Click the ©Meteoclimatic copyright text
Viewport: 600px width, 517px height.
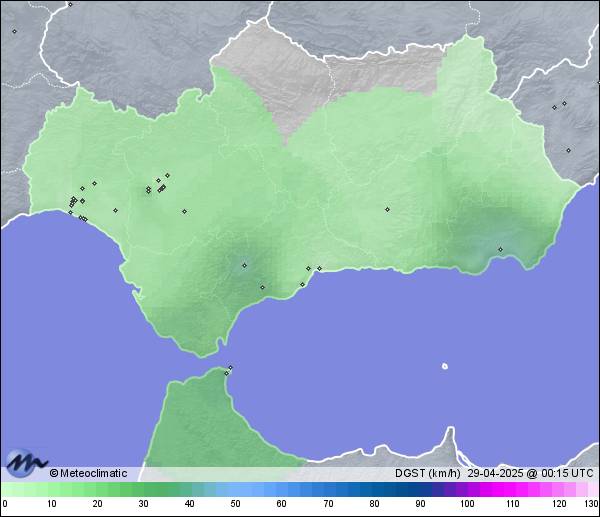[x=88, y=473]
